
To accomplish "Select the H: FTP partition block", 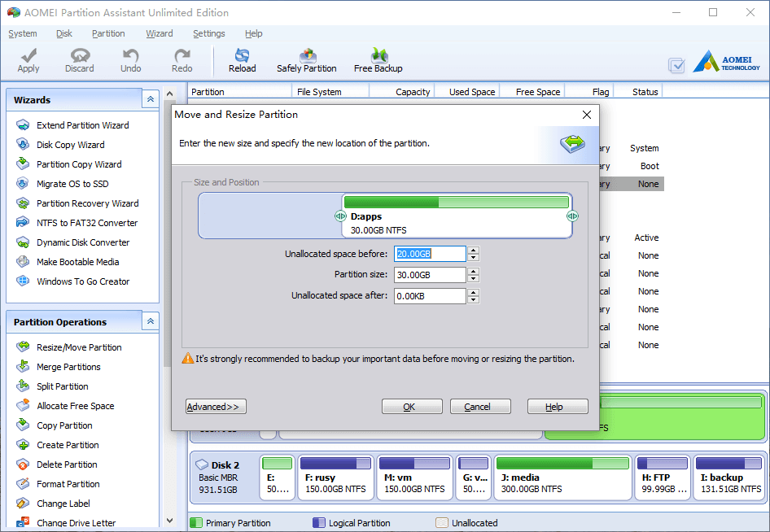I will [x=663, y=477].
